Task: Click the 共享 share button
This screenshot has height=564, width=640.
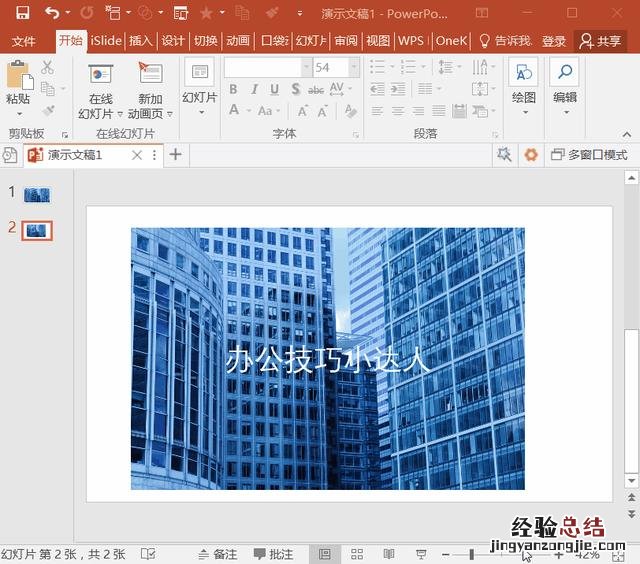Action: click(x=600, y=41)
